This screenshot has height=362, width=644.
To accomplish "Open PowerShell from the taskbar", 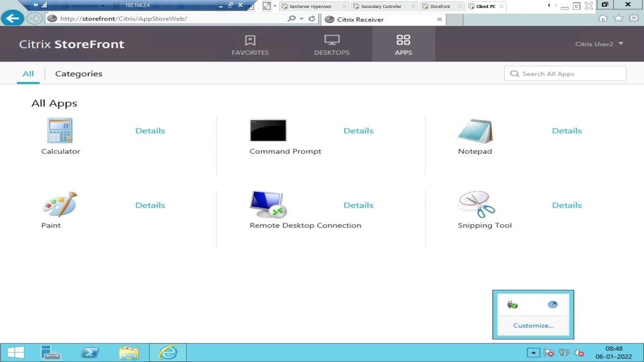I will pos(91,353).
